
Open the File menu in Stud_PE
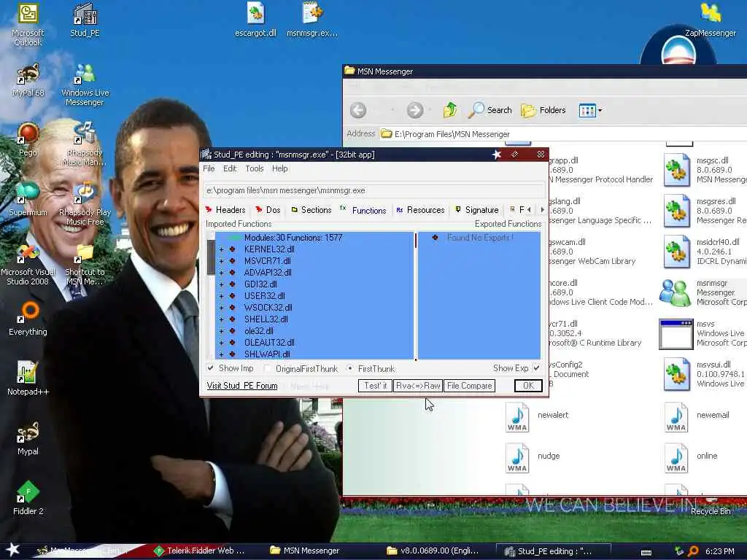coord(209,168)
